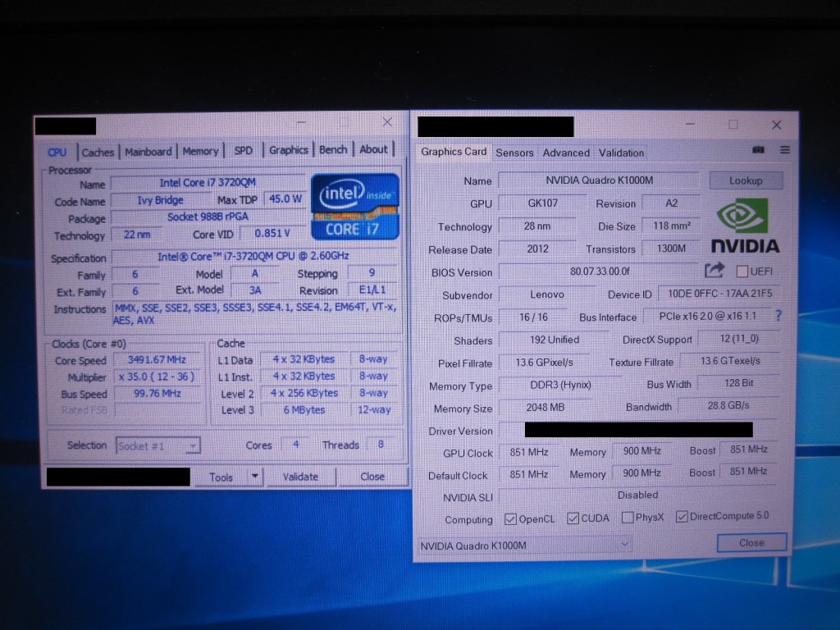
Task: Open the Advanced tab in GPU-Z
Action: [x=566, y=153]
